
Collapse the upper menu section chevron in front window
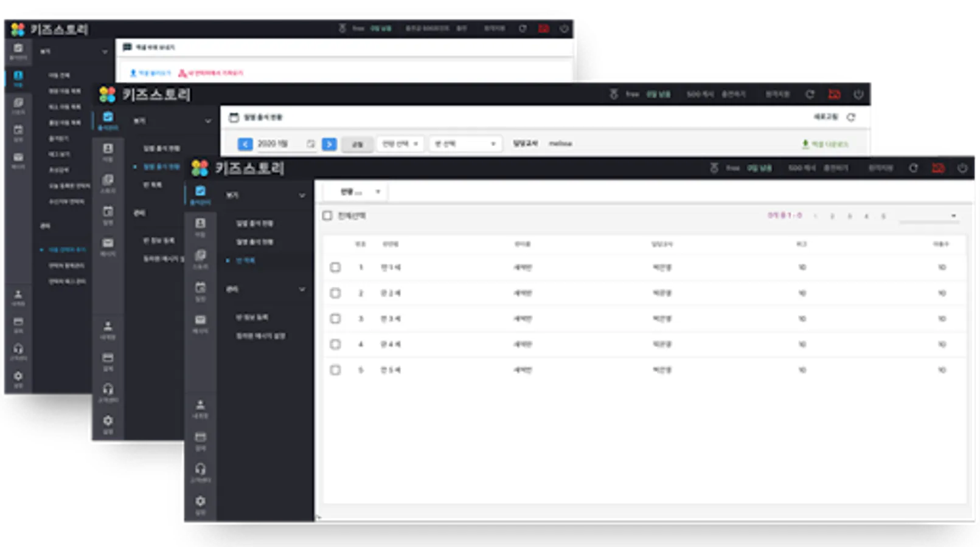pos(302,195)
